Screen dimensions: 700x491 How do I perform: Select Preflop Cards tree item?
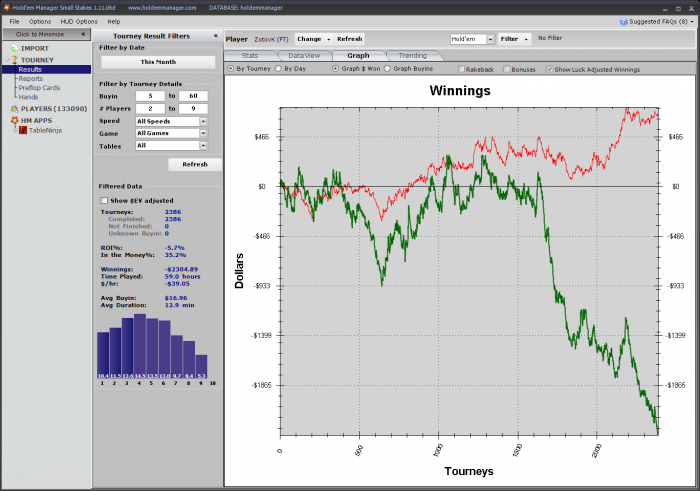[39, 87]
